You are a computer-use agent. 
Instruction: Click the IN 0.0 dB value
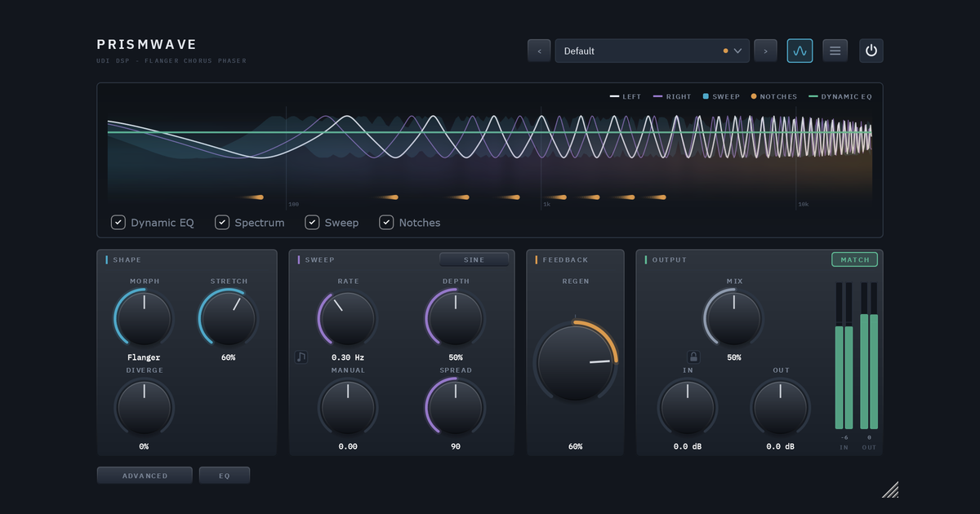(x=688, y=446)
